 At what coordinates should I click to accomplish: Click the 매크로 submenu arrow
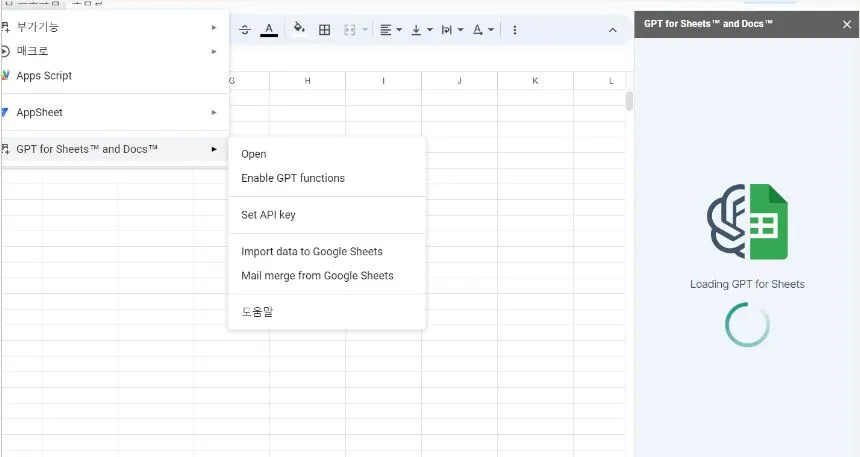[214, 52]
